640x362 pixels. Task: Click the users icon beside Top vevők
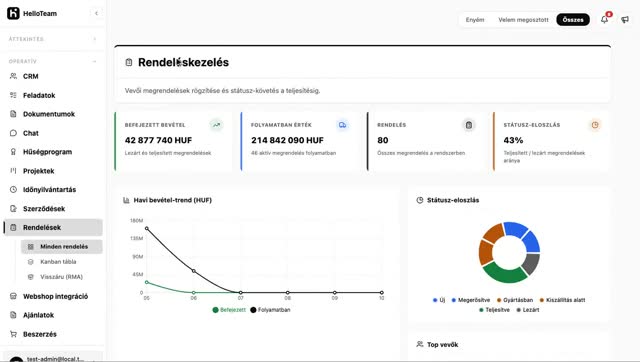[x=420, y=344]
